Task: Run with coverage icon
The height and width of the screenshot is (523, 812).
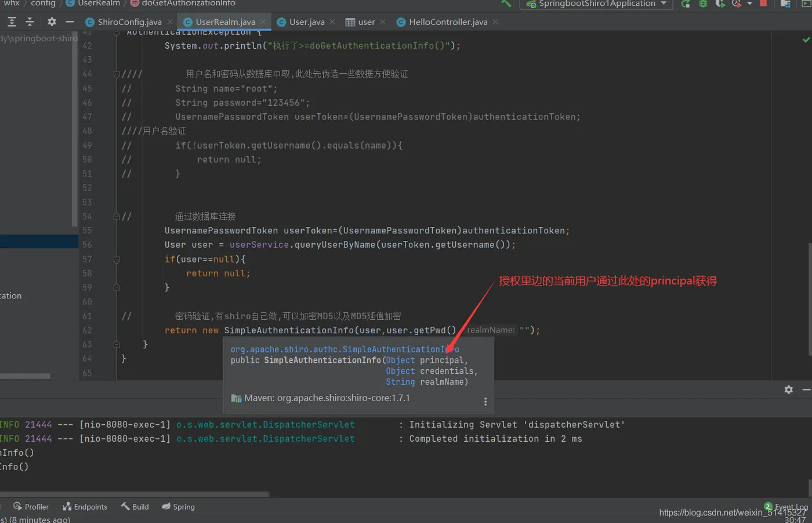Action: pos(720,3)
